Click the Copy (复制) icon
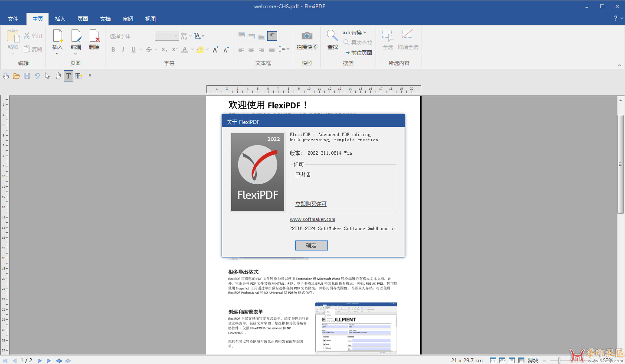The width and height of the screenshot is (625, 364). click(27, 49)
